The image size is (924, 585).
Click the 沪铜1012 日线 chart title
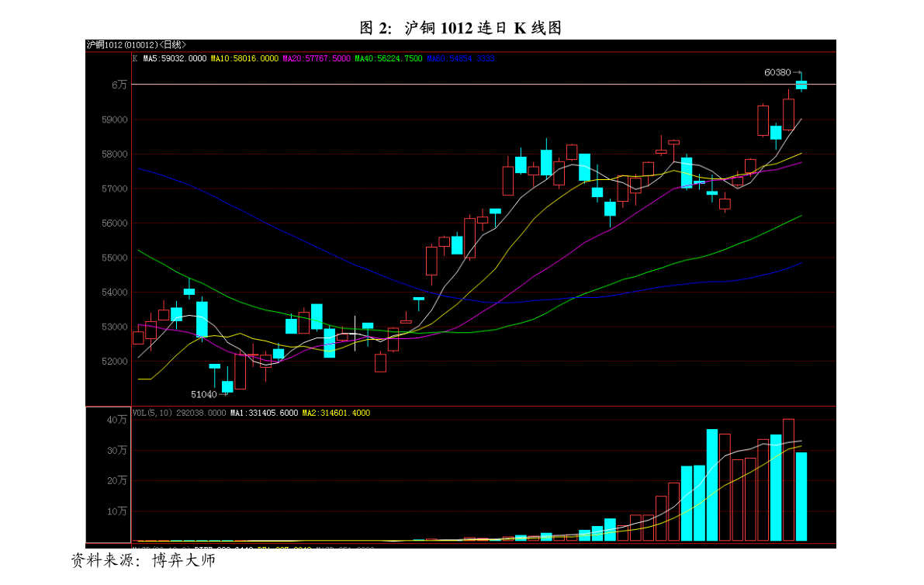tap(136, 45)
